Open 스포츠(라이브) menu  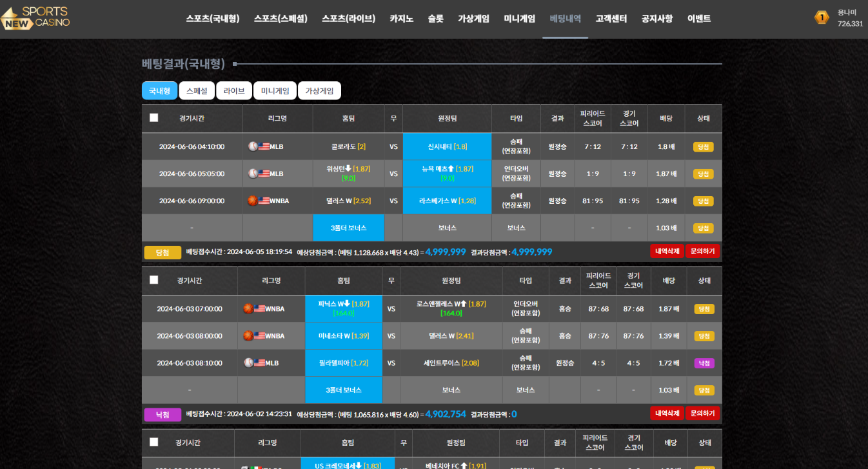coord(348,19)
